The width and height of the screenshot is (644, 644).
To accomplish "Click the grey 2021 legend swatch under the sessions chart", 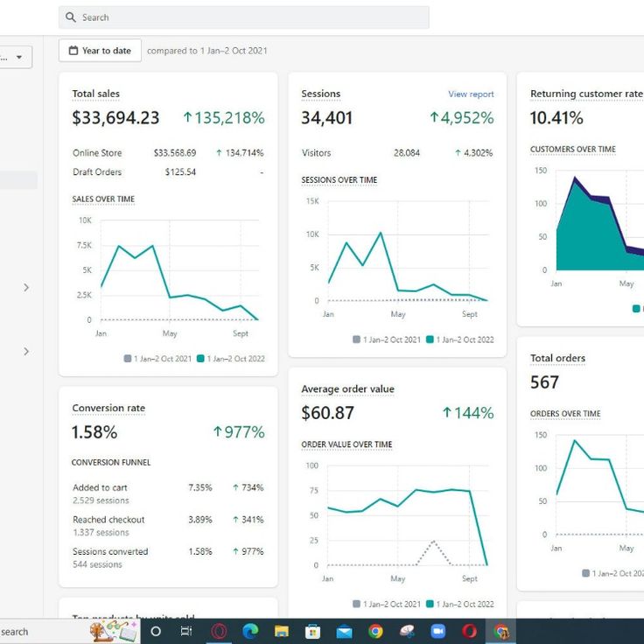I will (x=356, y=339).
